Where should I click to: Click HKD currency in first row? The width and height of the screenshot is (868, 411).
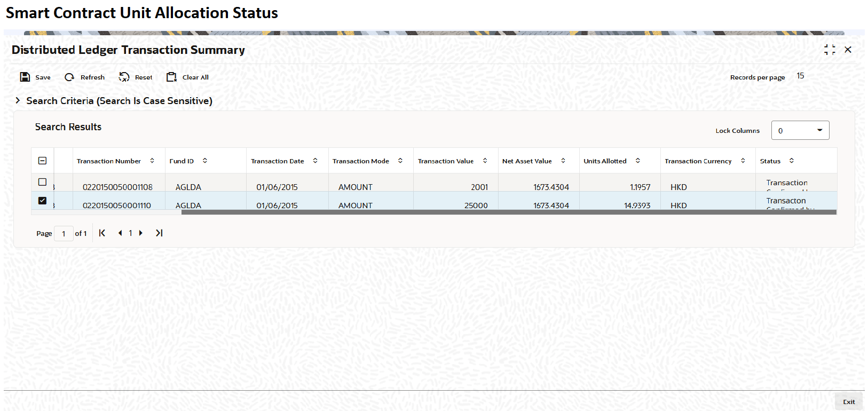click(x=678, y=187)
